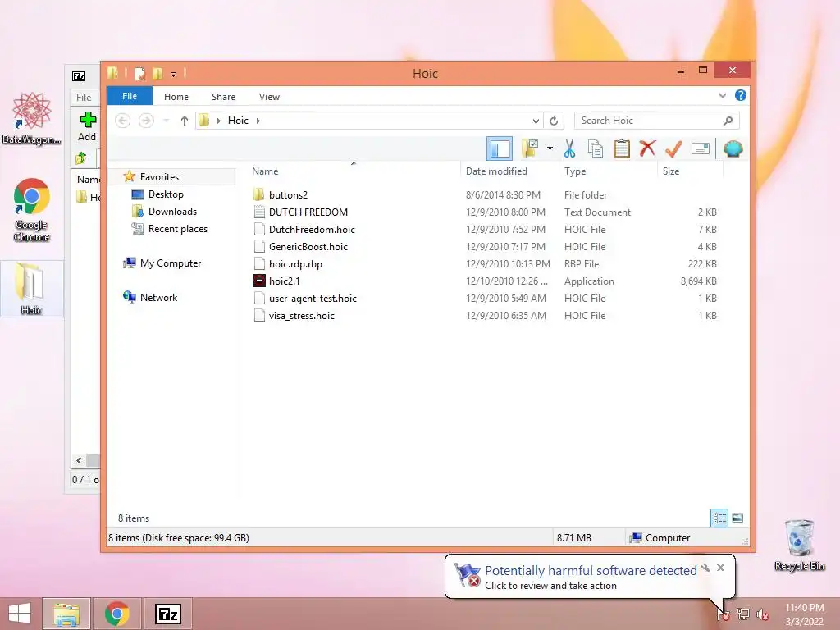The image size is (840, 630).
Task: Toggle the preview pane toolbar button
Action: coord(500,148)
